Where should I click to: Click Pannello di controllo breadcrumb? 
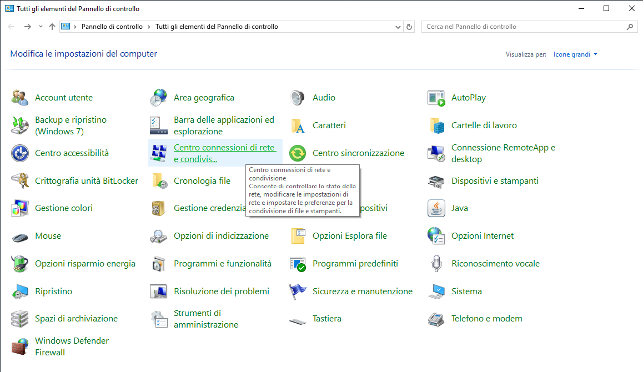coord(112,27)
